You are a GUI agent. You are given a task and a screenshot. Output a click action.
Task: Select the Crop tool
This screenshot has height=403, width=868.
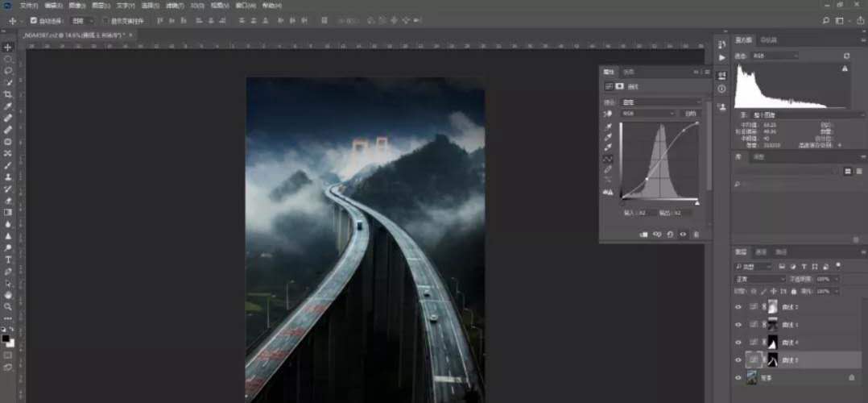tap(8, 94)
